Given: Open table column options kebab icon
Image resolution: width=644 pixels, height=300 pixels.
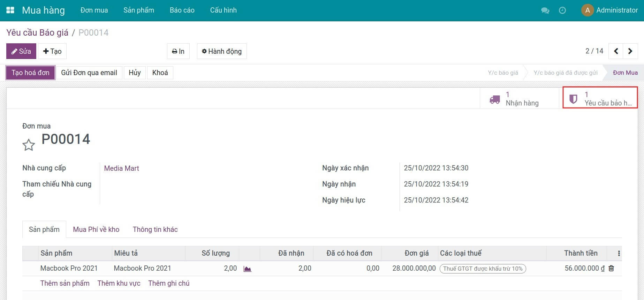Looking at the screenshot, I should (619, 253).
